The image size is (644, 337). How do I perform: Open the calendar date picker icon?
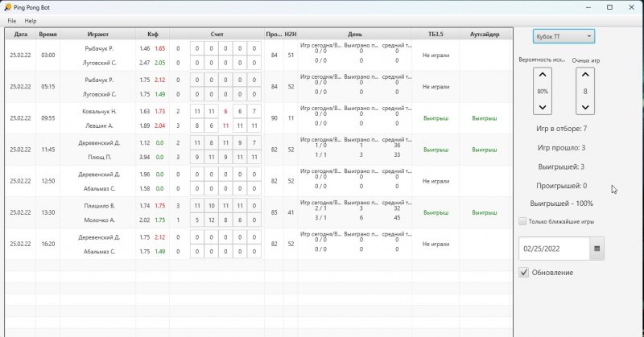click(597, 249)
